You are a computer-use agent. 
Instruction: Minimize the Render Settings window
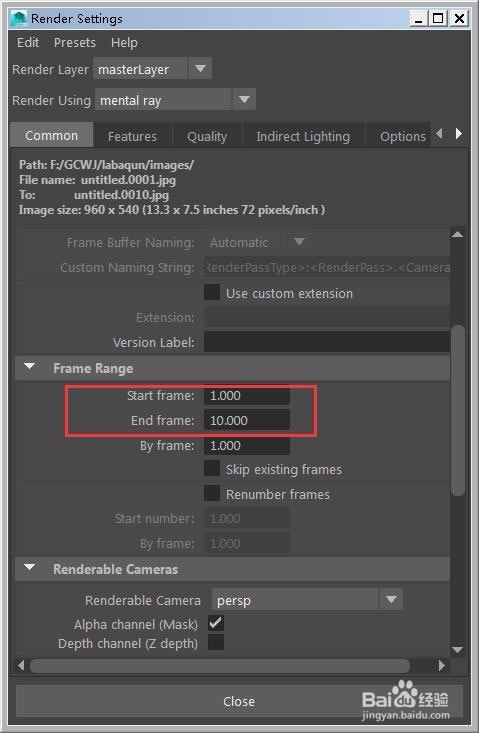pos(419,19)
